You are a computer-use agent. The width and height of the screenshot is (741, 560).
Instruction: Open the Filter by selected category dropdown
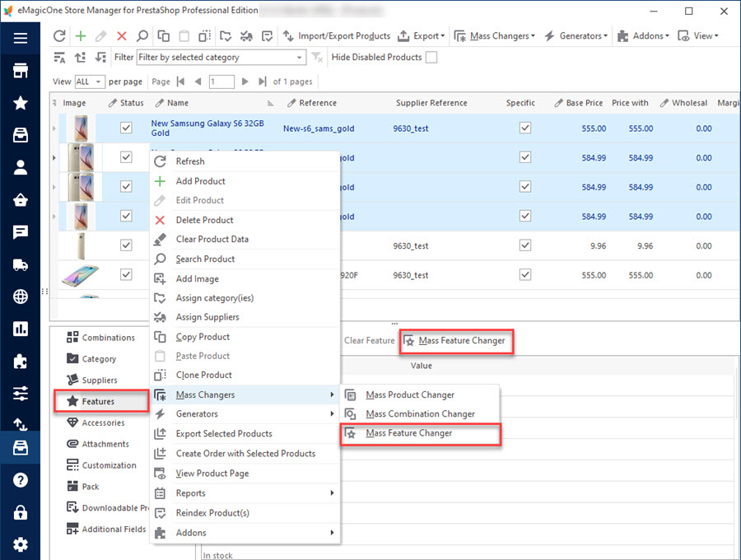click(221, 57)
